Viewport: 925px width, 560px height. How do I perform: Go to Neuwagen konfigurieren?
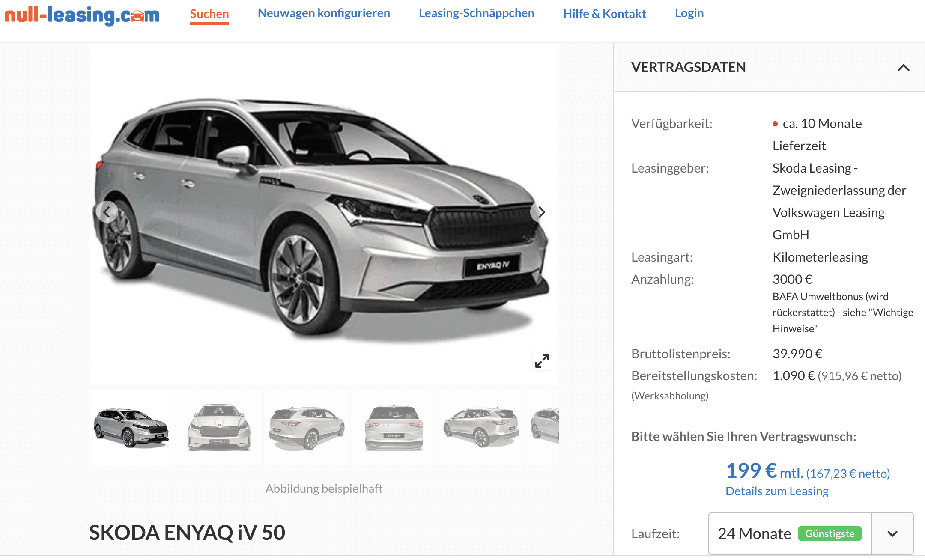(x=324, y=13)
